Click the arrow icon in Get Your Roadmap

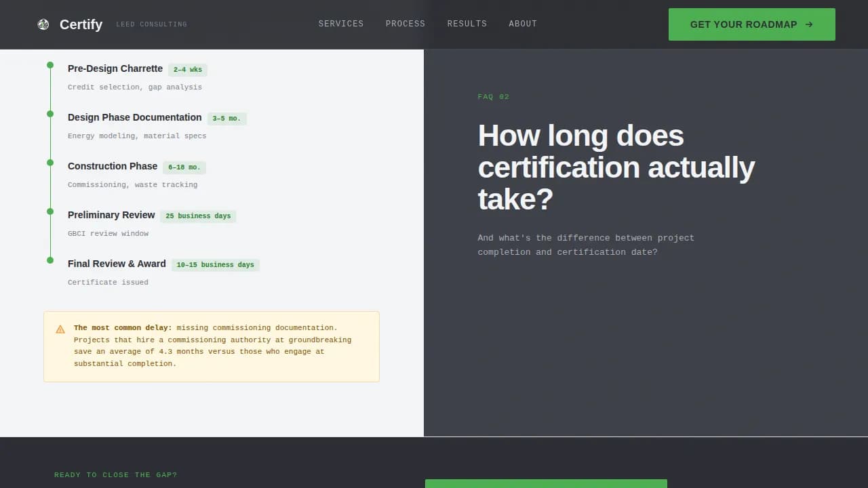coord(809,24)
